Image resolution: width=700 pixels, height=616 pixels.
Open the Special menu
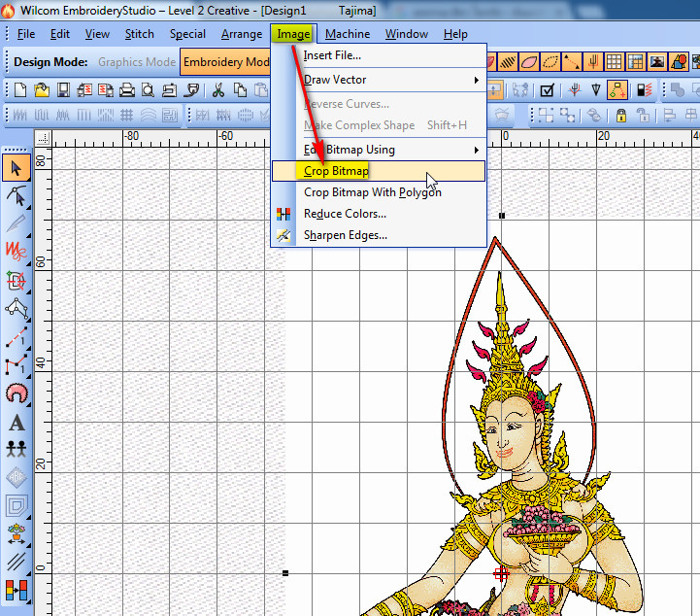(x=187, y=34)
